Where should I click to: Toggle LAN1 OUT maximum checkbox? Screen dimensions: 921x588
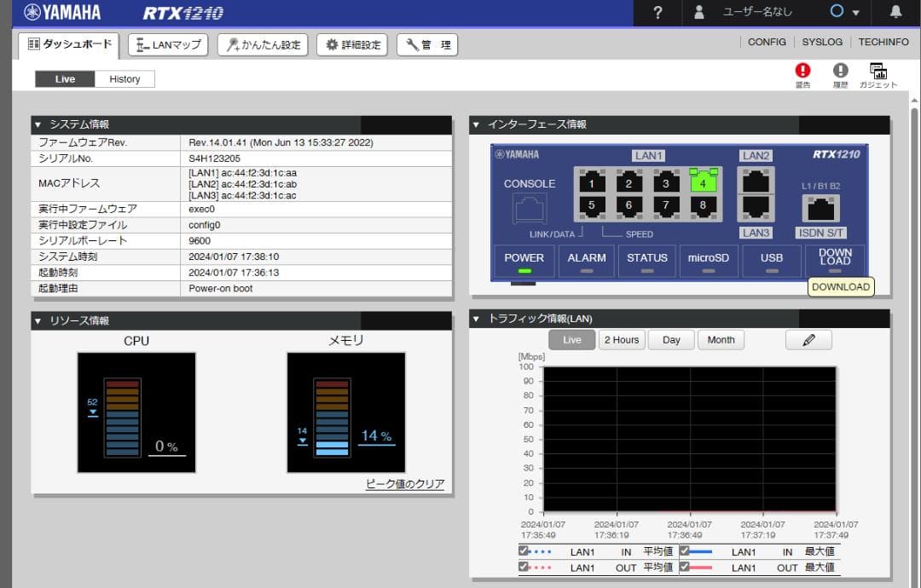tap(684, 567)
